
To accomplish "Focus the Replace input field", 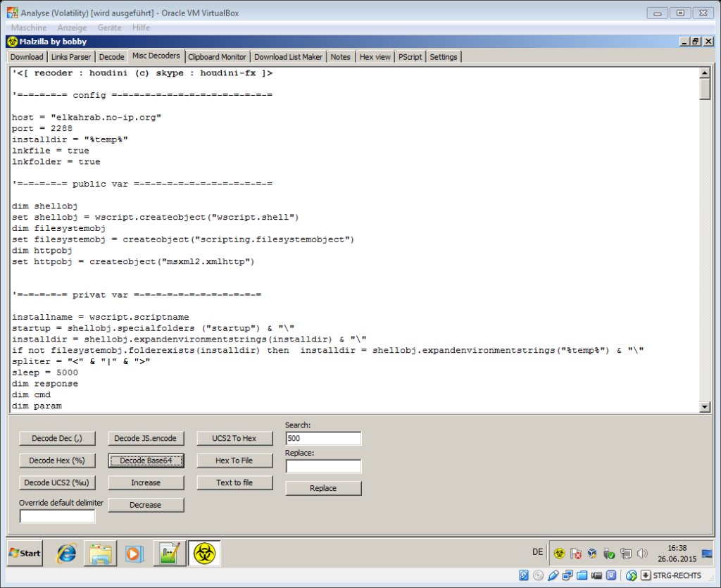I will click(323, 466).
